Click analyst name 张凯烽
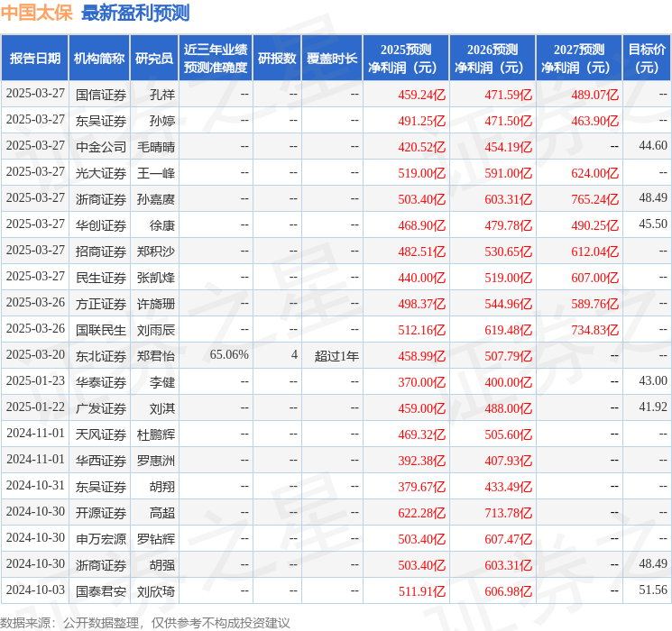 tap(156, 278)
